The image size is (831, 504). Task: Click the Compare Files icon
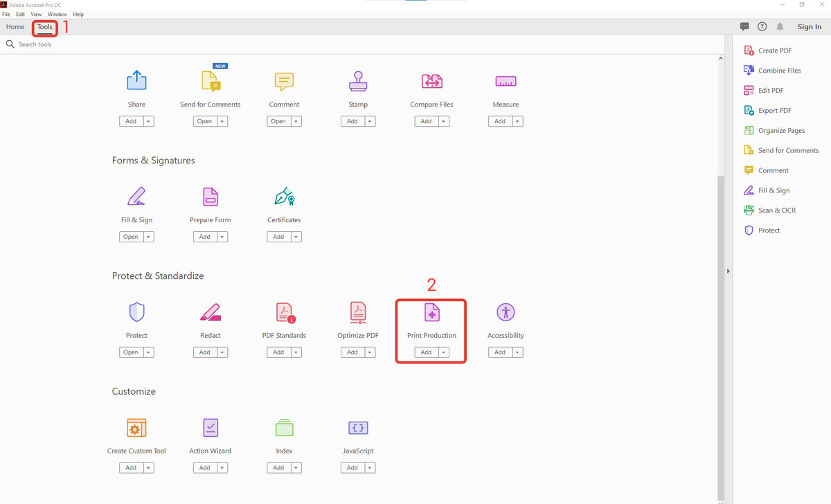click(x=431, y=81)
